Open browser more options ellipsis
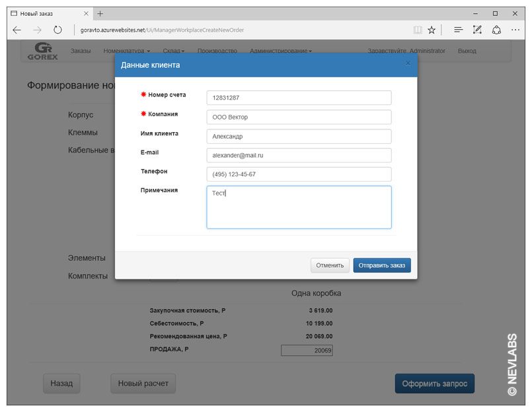This screenshot has height=412, width=532. [x=515, y=30]
